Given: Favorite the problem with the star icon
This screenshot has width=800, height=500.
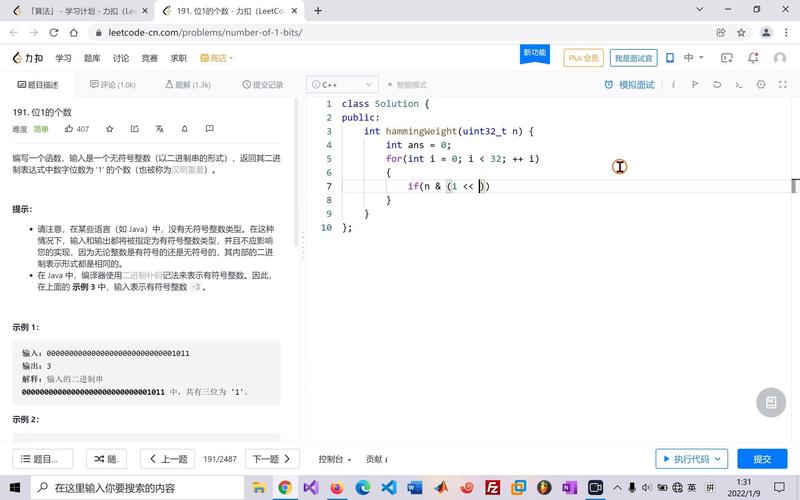Looking at the screenshot, I should [109, 129].
